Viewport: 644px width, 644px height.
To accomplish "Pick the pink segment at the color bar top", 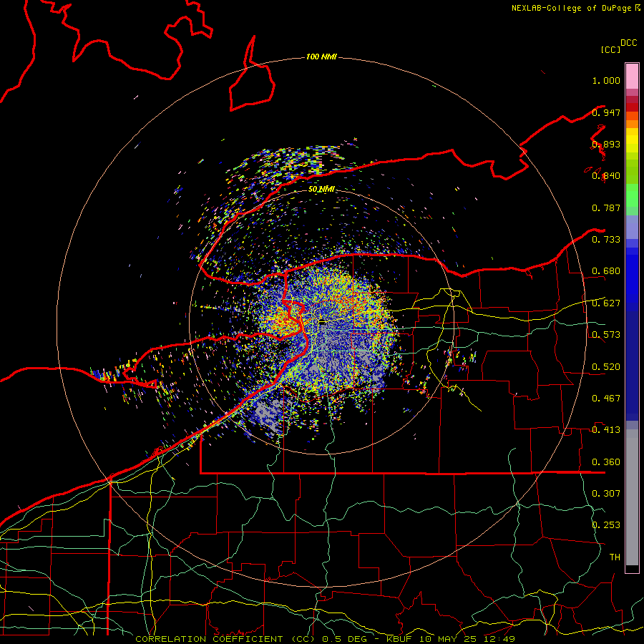I will pos(632,77).
